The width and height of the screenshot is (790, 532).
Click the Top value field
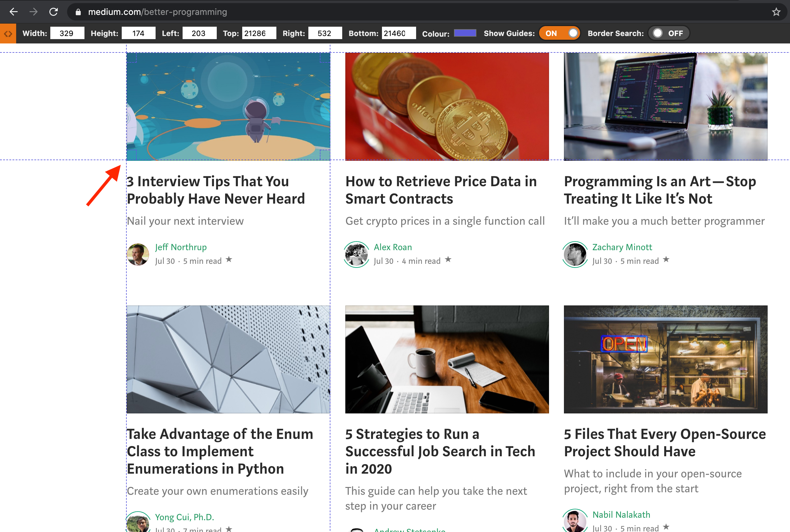259,33
